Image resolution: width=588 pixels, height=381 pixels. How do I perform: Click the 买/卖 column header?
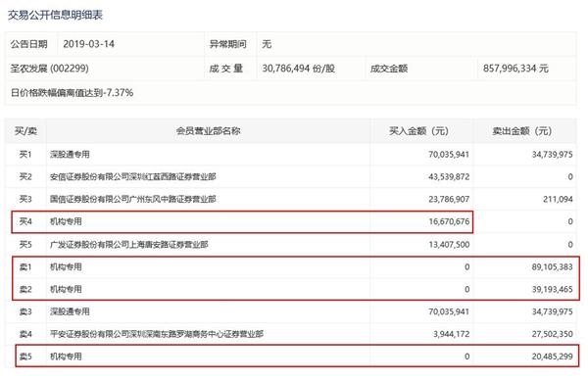click(x=25, y=131)
